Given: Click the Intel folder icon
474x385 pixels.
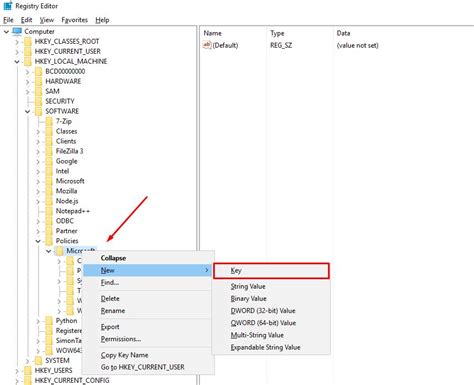Looking at the screenshot, I should tap(49, 171).
